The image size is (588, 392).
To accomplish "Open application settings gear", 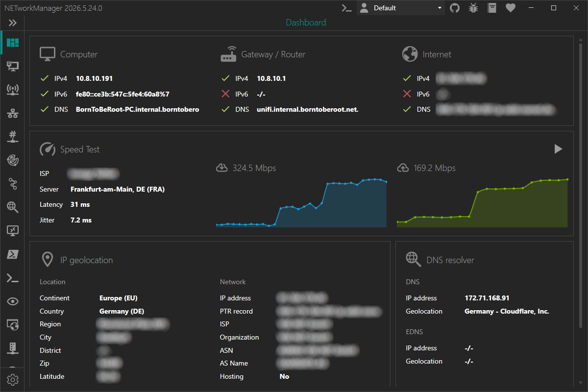I will [13, 379].
